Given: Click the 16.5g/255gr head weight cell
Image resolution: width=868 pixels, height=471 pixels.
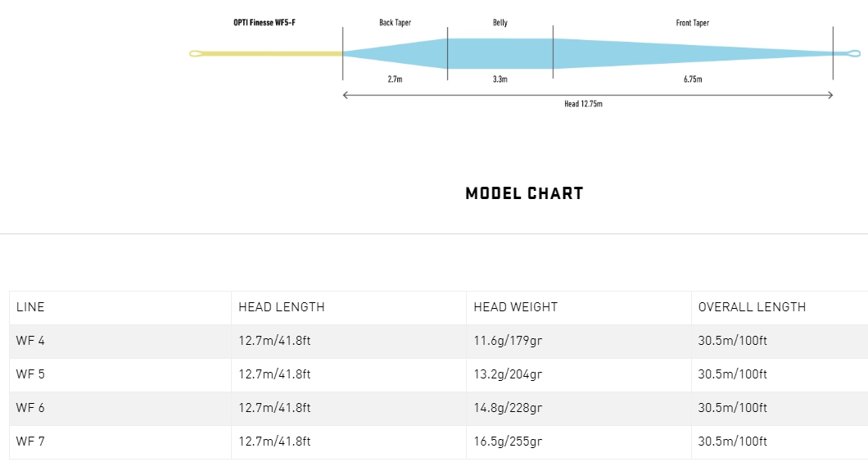Looking at the screenshot, I should (508, 442).
